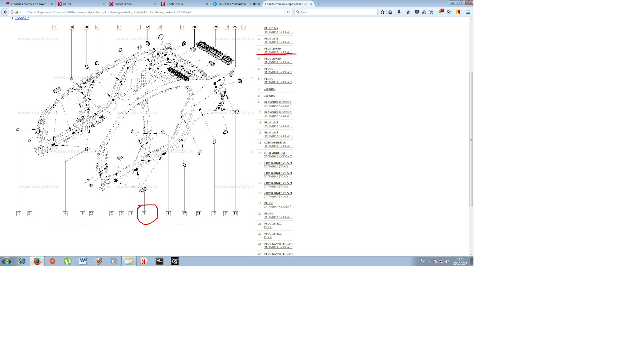Click the Word document icon in taskbar

[83, 261]
